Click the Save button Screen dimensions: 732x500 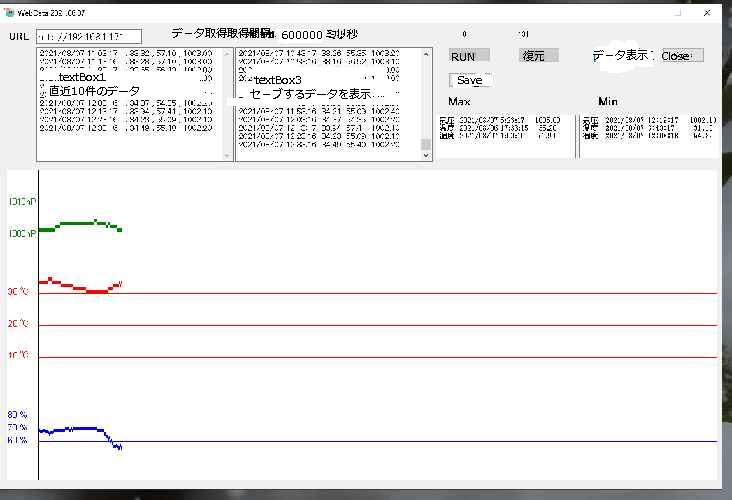click(x=469, y=80)
